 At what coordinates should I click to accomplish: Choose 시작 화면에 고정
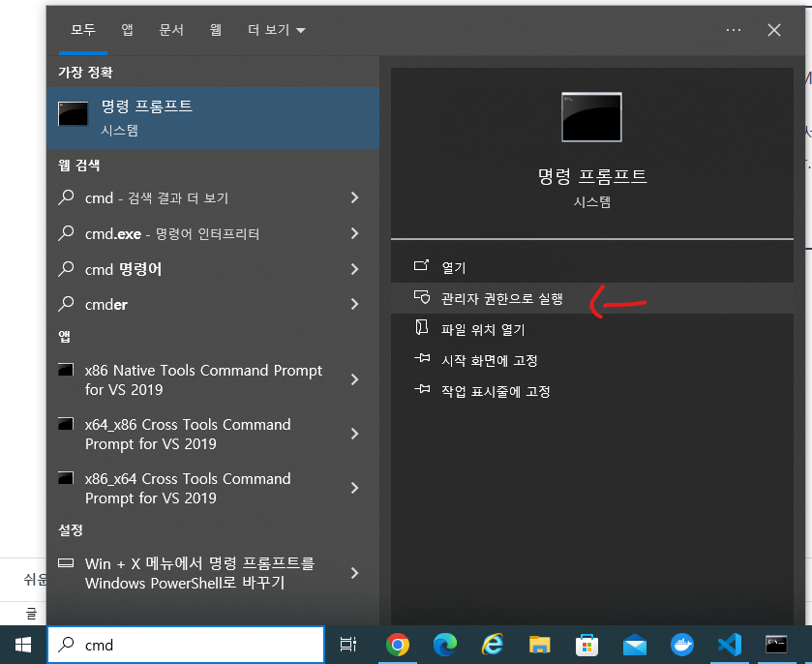tap(592, 360)
